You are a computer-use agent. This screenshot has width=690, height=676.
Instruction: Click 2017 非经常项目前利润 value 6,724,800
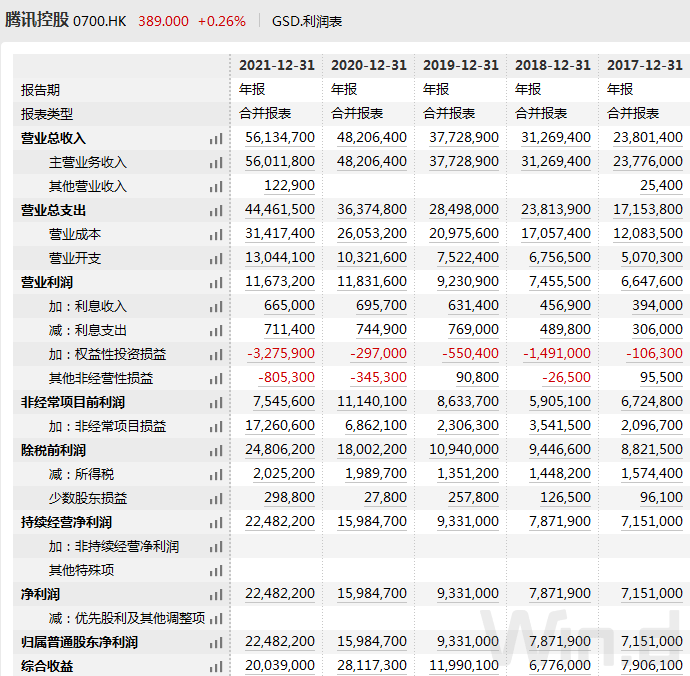pos(651,401)
